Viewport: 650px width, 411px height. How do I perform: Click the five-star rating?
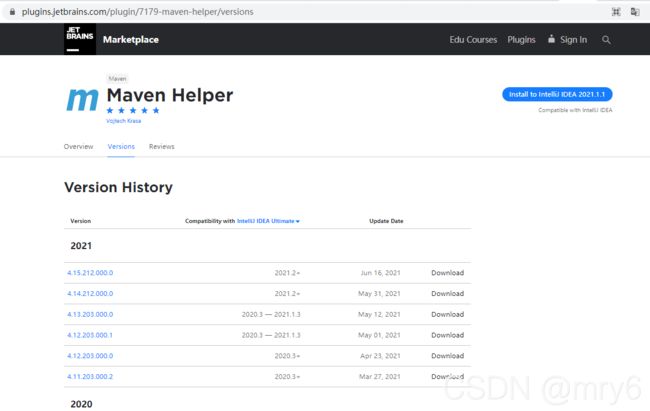click(x=133, y=110)
